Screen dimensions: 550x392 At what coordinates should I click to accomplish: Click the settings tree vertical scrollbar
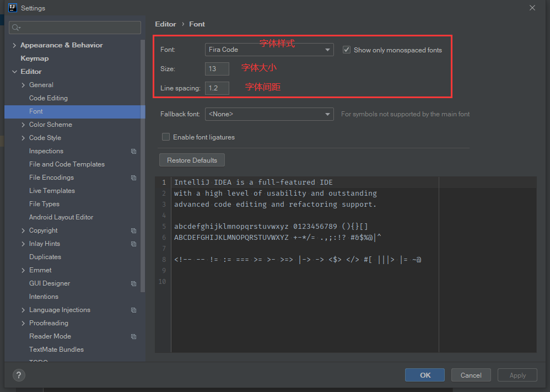point(143,165)
